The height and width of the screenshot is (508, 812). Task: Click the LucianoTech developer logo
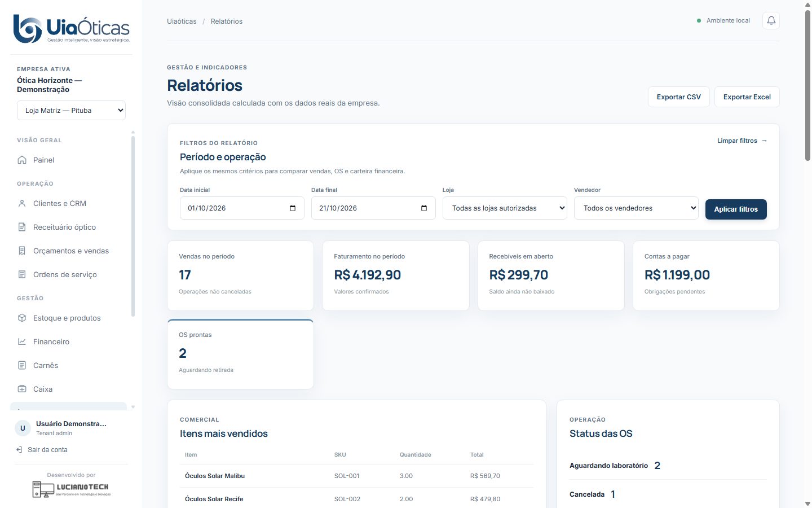coord(71,489)
